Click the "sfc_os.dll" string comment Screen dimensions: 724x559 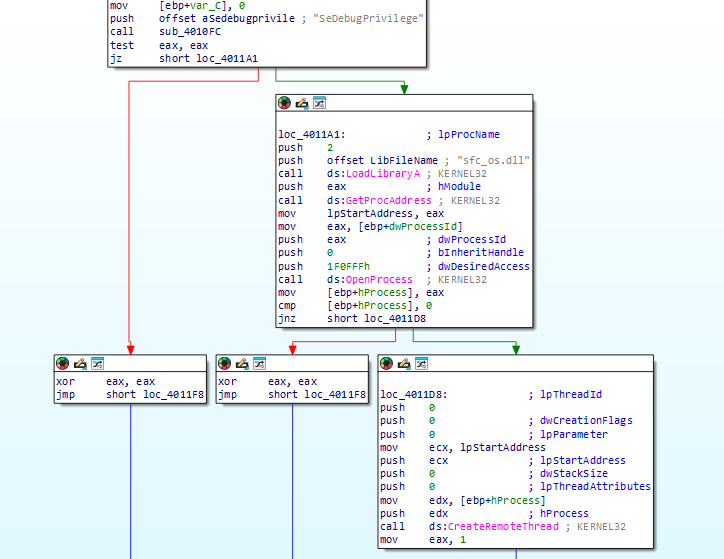[x=493, y=160]
